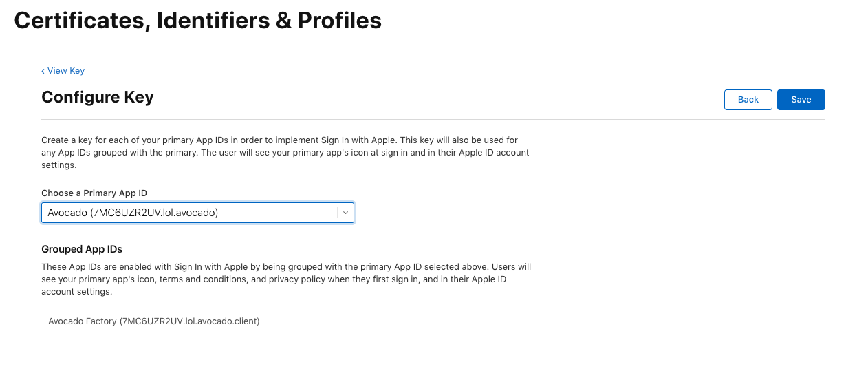Click the "Certificates, Identifiers & Profiles" page title
The image size is (868, 371).
(x=198, y=20)
